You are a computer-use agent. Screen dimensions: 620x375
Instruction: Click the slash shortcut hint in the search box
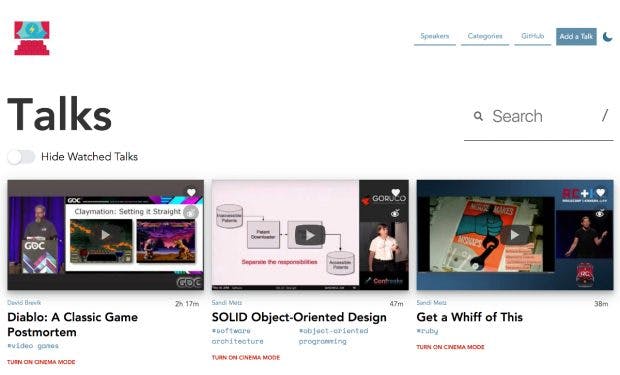[605, 116]
